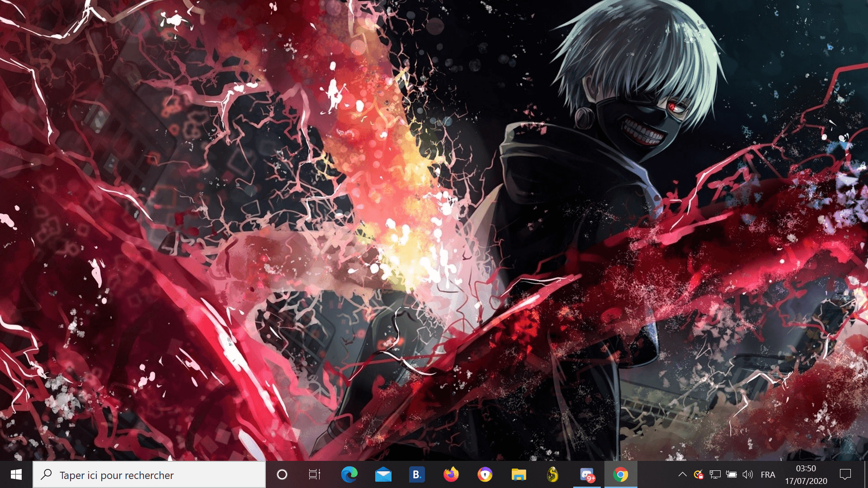Open the purple shield-and-keyhole browser icon
Image resolution: width=868 pixels, height=488 pixels.
[x=485, y=474]
